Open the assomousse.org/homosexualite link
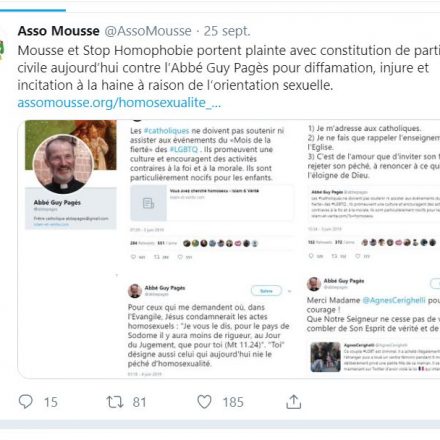This screenshot has width=440, height=440. (x=119, y=102)
